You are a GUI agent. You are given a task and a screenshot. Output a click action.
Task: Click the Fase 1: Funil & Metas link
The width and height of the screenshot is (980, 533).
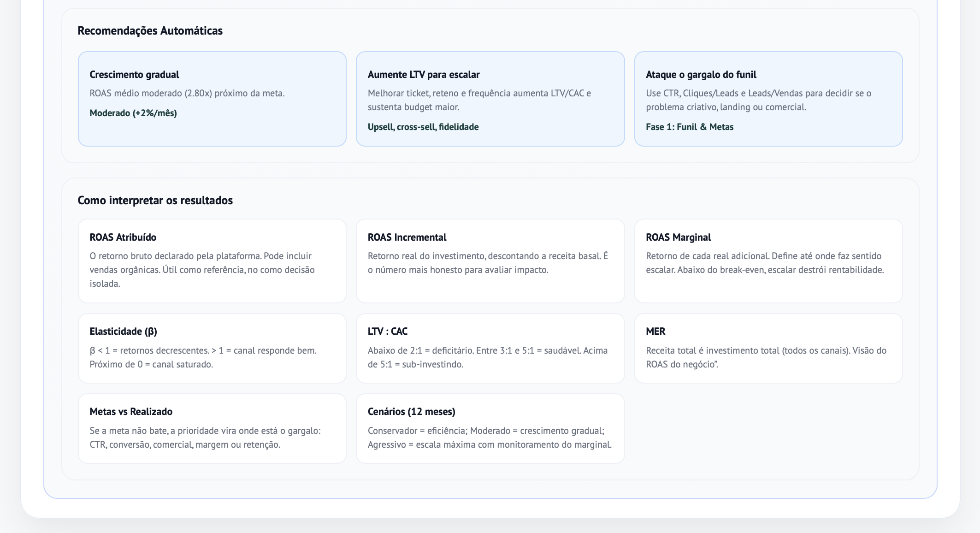coord(690,127)
